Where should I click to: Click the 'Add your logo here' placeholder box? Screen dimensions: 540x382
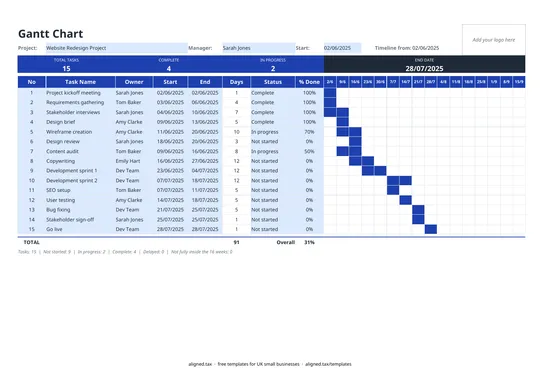tap(494, 40)
